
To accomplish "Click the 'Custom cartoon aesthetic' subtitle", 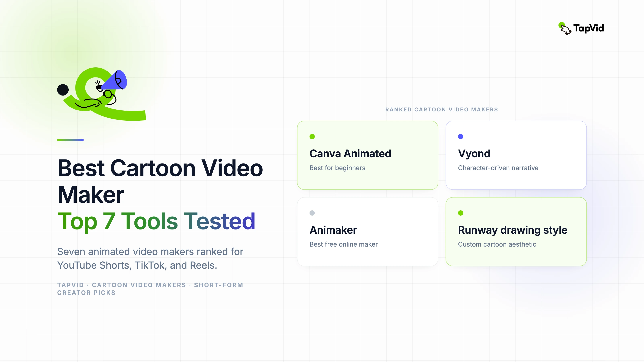I will (x=497, y=244).
